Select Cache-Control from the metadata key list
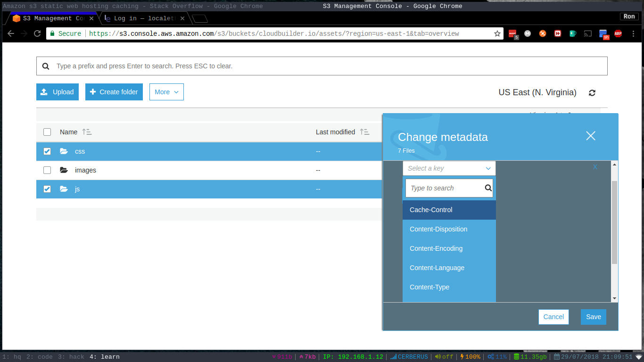 pos(430,210)
